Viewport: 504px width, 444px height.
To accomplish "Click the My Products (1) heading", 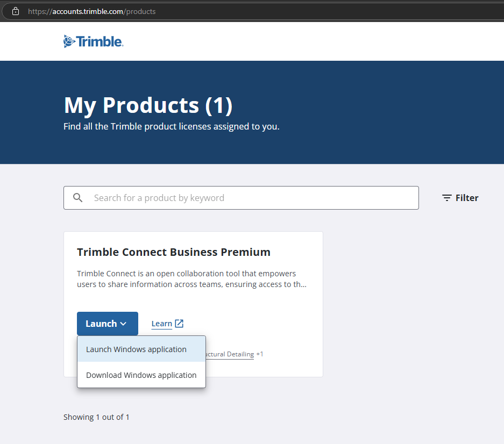I will tap(148, 105).
